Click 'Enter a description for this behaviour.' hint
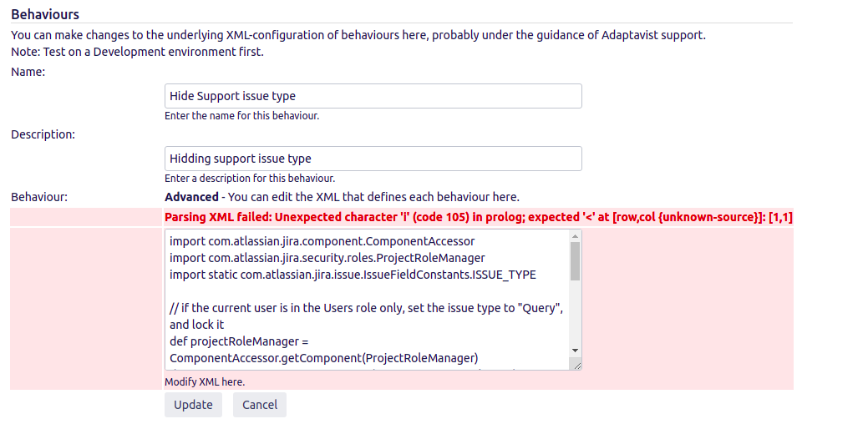Screen dimensions: 868x424 [x=250, y=179]
